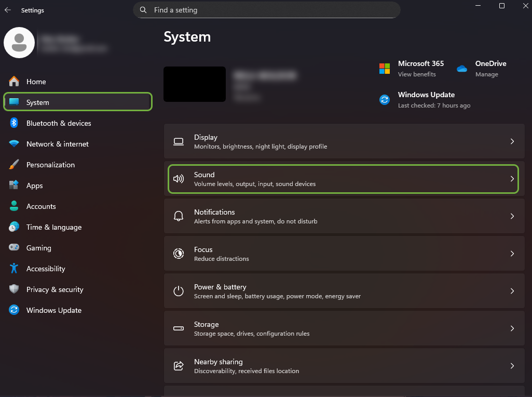Click the Personalization paintbrush icon
The height and width of the screenshot is (397, 532).
15,165
